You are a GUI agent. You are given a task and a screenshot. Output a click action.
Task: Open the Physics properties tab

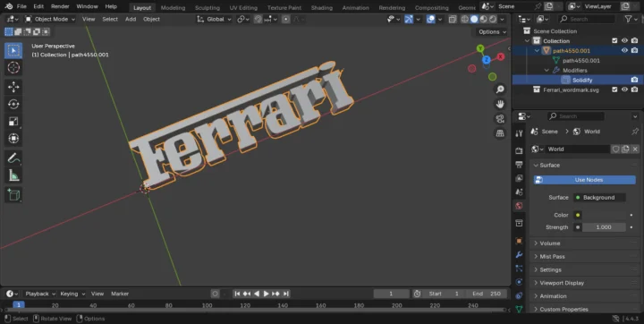tap(519, 282)
